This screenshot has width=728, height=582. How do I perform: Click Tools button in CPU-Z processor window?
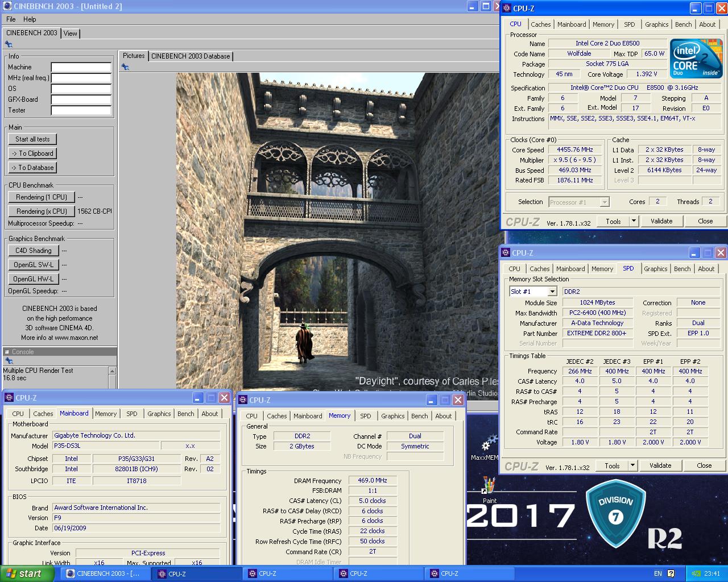coord(613,221)
